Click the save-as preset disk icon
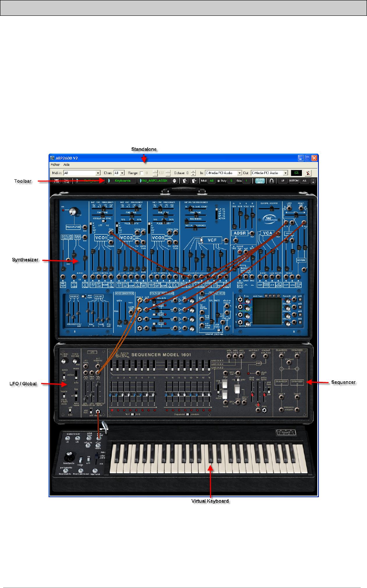The width and height of the screenshot is (367, 588). (66, 181)
